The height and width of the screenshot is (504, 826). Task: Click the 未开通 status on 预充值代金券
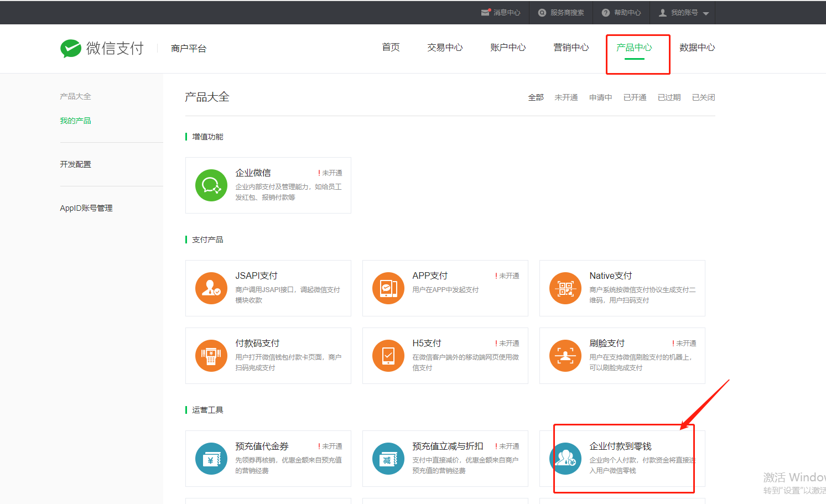point(330,446)
